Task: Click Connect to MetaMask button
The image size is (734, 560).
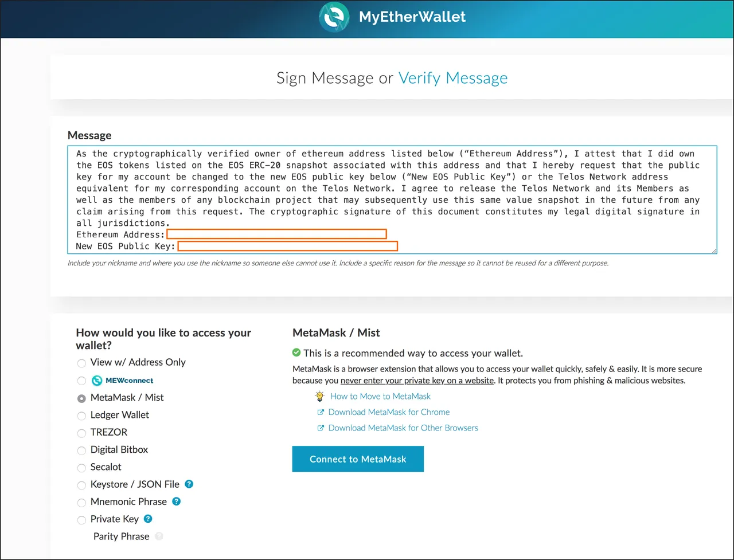Action: point(358,459)
